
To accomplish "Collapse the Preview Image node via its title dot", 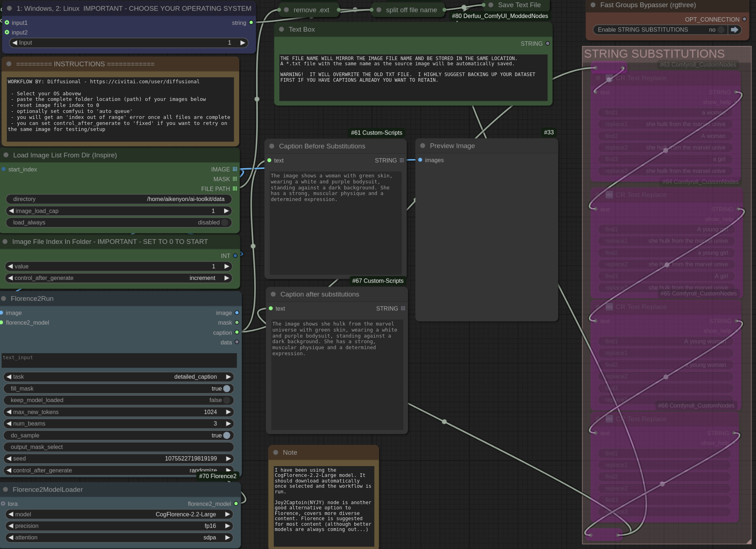I will 422,146.
